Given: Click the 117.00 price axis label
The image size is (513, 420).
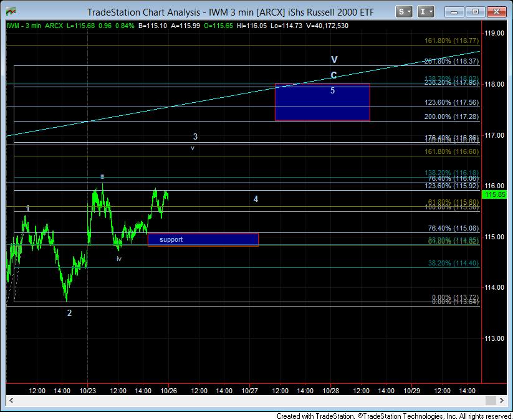Looking at the screenshot, I should click(495, 135).
